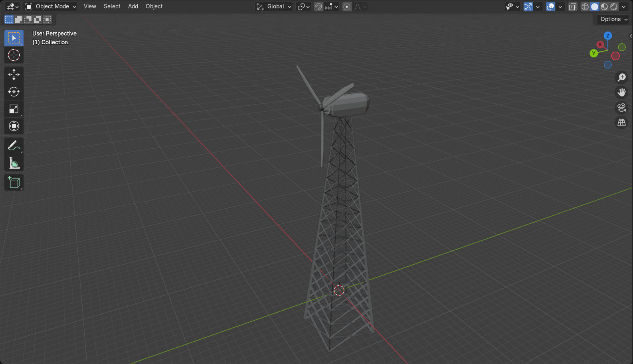The height and width of the screenshot is (364, 633).
Task: Switch to solid viewport shading
Action: [595, 6]
